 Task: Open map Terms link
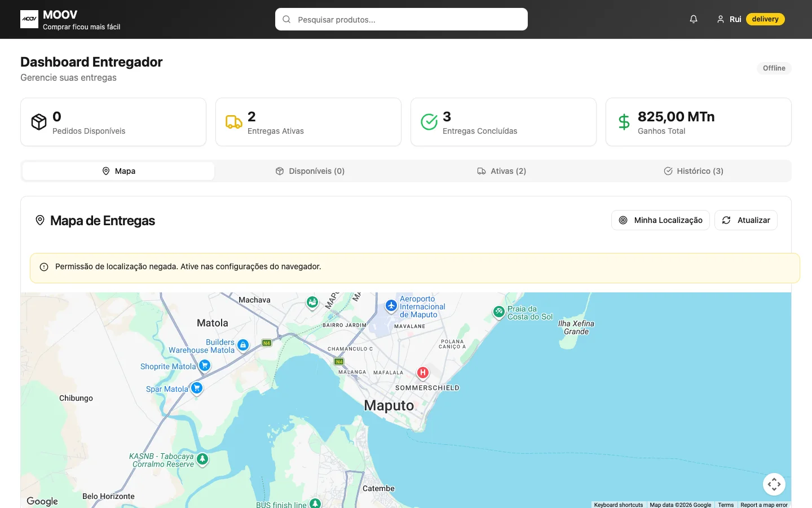pos(726,505)
